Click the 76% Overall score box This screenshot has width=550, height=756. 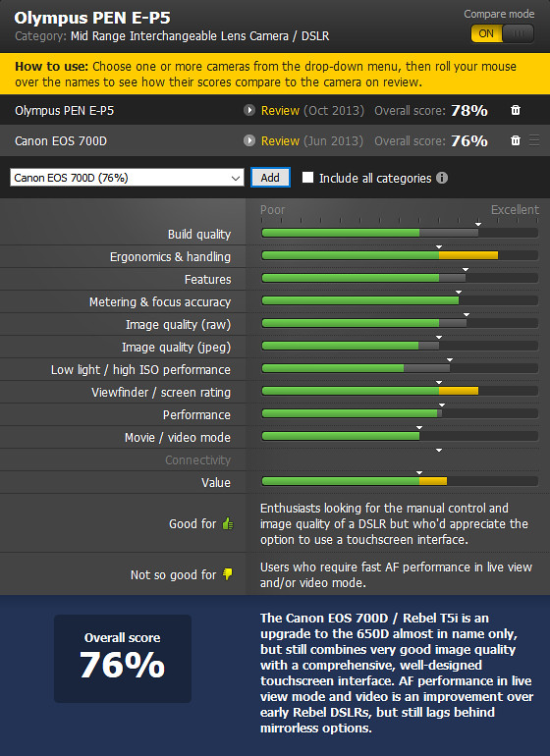123,658
